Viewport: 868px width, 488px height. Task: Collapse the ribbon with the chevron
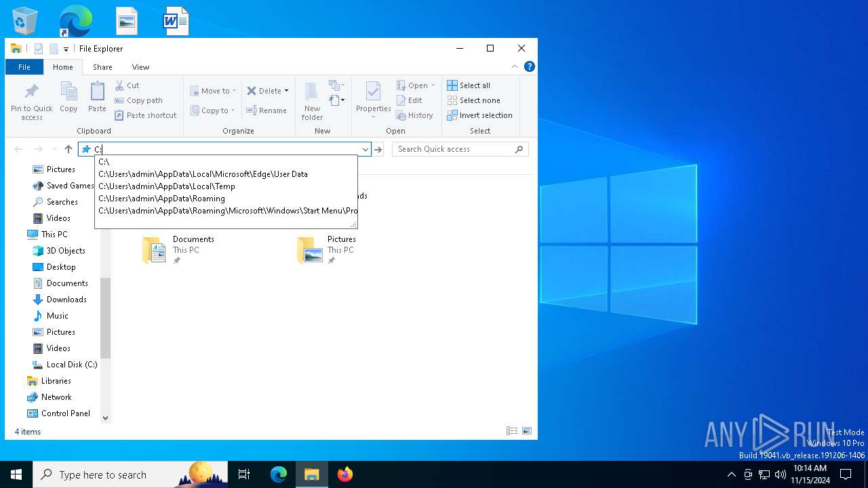coord(515,66)
